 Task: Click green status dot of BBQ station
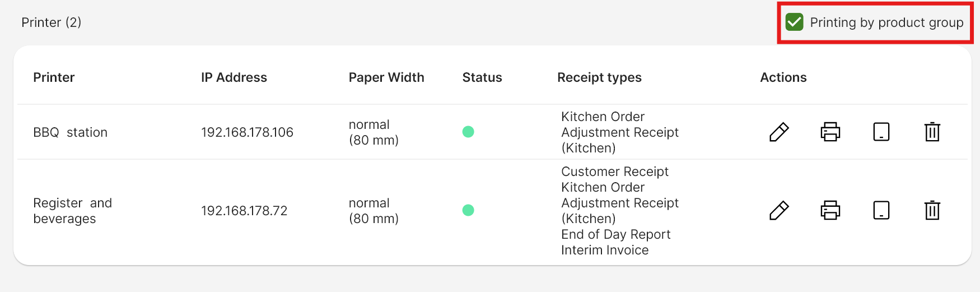pyautogui.click(x=468, y=132)
